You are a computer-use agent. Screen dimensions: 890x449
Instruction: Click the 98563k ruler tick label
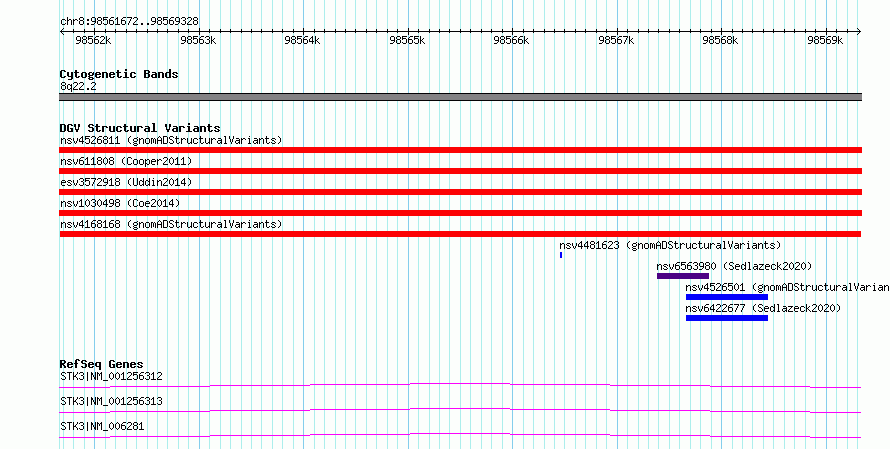(x=198, y=40)
